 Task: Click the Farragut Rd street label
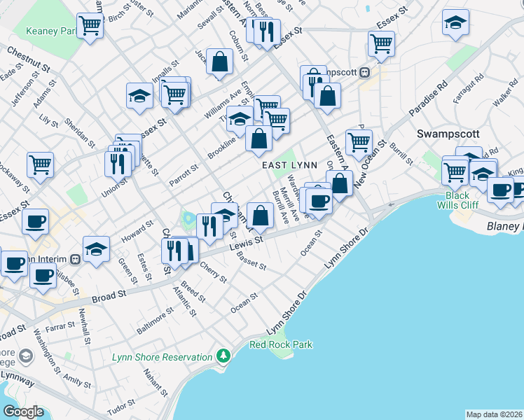coord(469,88)
